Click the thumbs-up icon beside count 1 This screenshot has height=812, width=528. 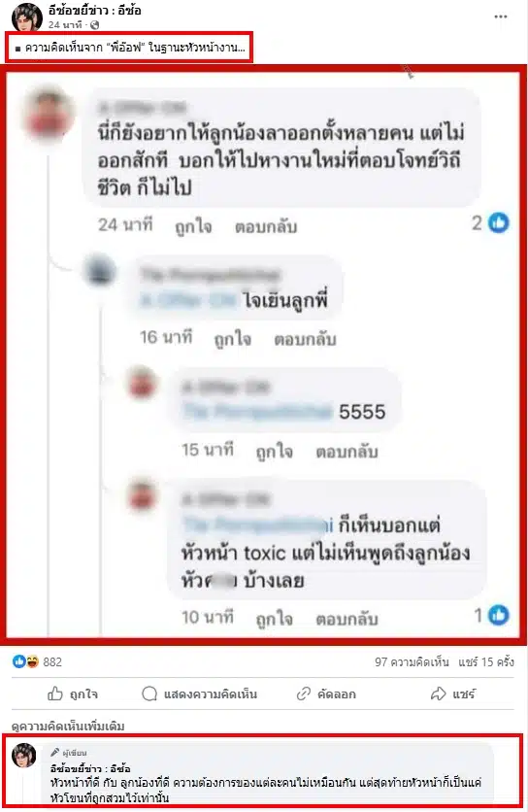tap(499, 615)
